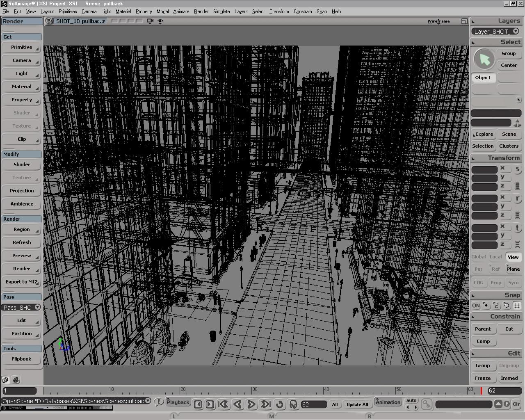Click the eye visibility icon in viewport header

(x=160, y=21)
